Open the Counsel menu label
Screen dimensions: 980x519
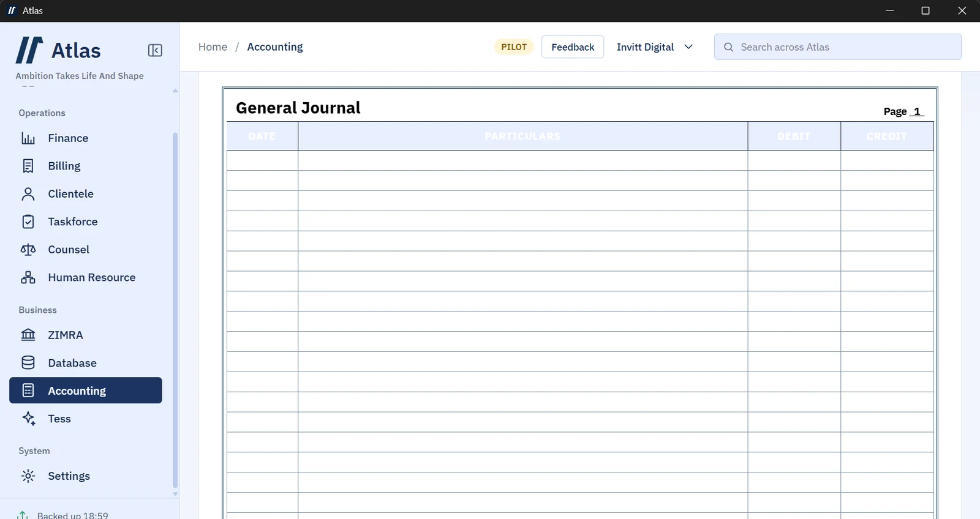(x=69, y=250)
